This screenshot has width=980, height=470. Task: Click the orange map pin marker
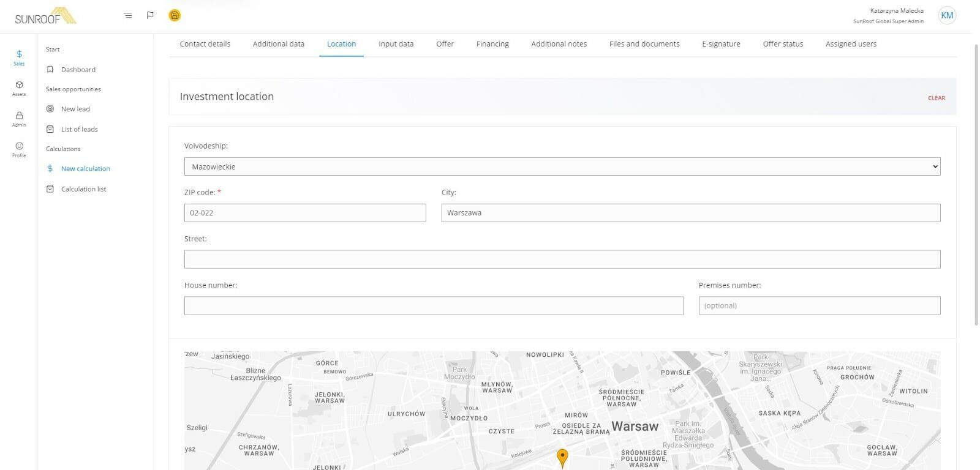click(x=562, y=457)
